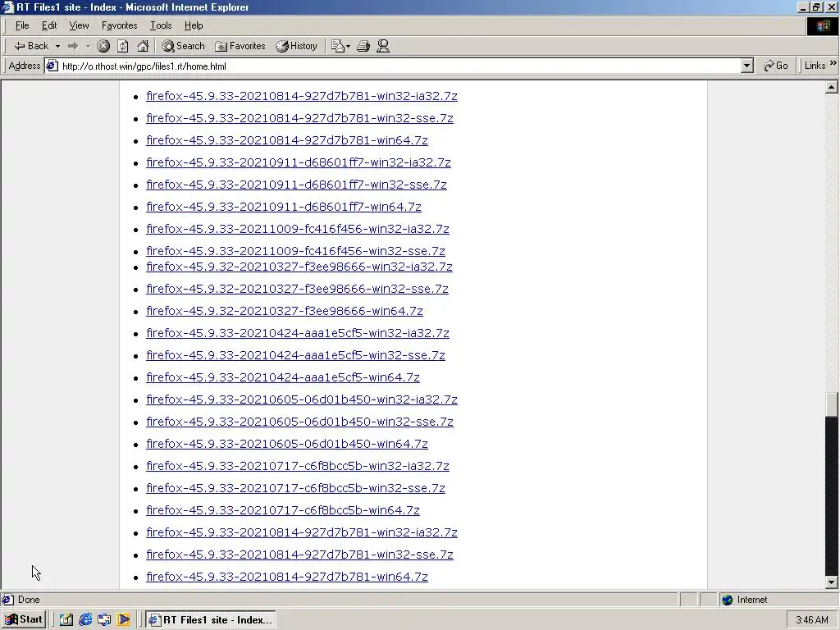Screen dimensions: 840x630
Task: Click the page icon in the address bar
Action: [x=52, y=66]
